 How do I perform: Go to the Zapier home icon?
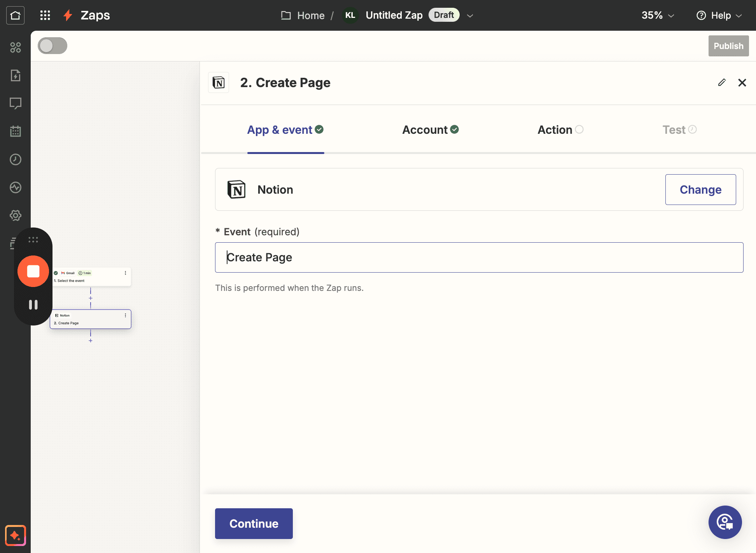click(x=15, y=15)
